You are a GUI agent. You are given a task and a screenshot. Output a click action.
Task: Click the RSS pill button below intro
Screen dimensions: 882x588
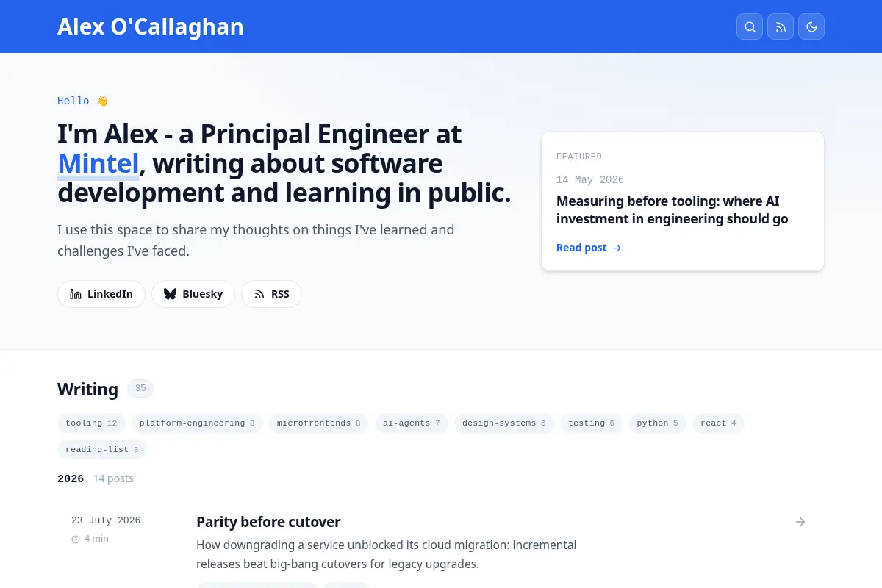coord(271,294)
